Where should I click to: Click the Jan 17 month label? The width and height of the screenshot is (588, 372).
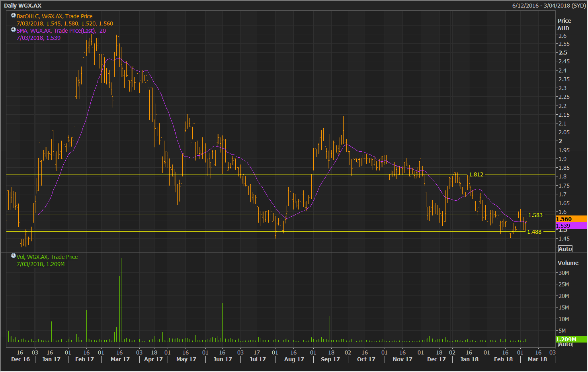click(x=51, y=359)
